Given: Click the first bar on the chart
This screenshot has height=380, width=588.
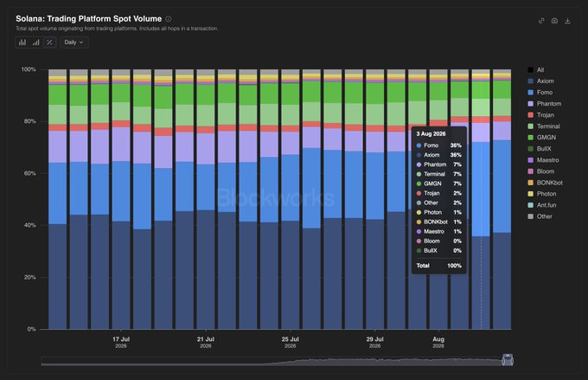Looking at the screenshot, I should [57, 199].
